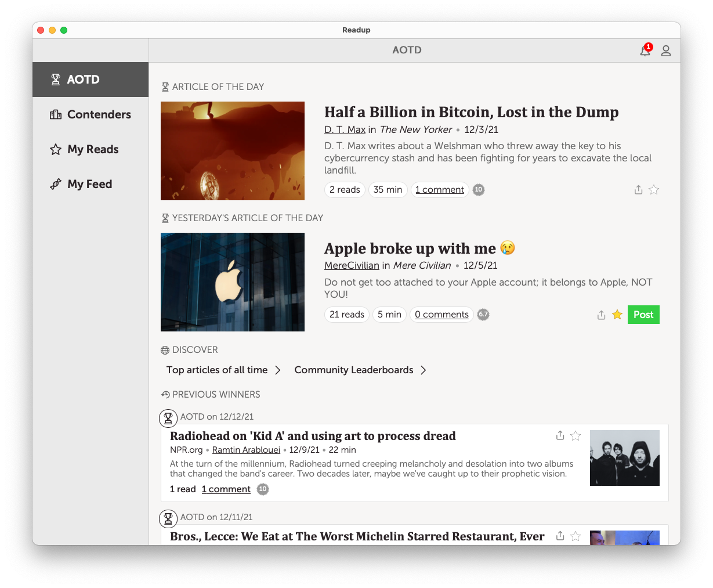Click the 'AOTD on 12/11/21' label
The image size is (713, 588).
coord(216,517)
